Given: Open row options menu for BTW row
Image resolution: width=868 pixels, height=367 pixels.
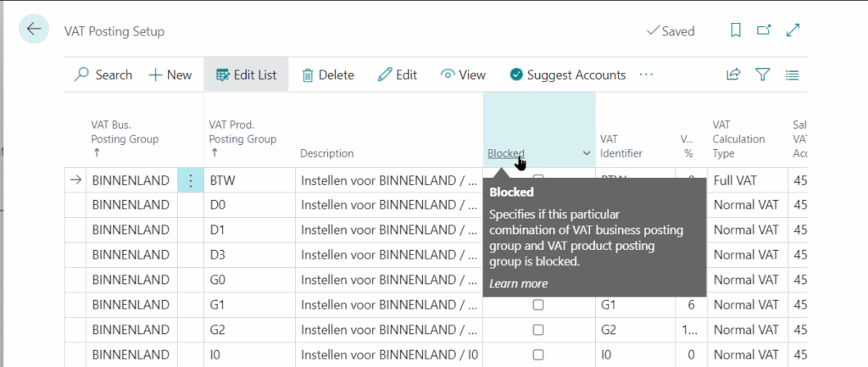Looking at the screenshot, I should coord(191,181).
